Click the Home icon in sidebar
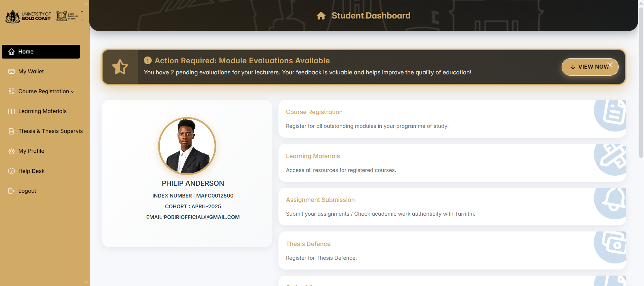Image resolution: width=644 pixels, height=286 pixels. pos(11,52)
